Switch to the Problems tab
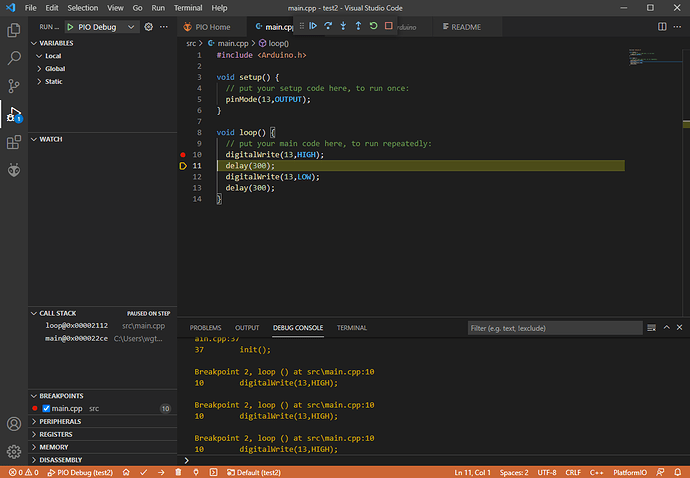The image size is (690, 478). point(206,328)
